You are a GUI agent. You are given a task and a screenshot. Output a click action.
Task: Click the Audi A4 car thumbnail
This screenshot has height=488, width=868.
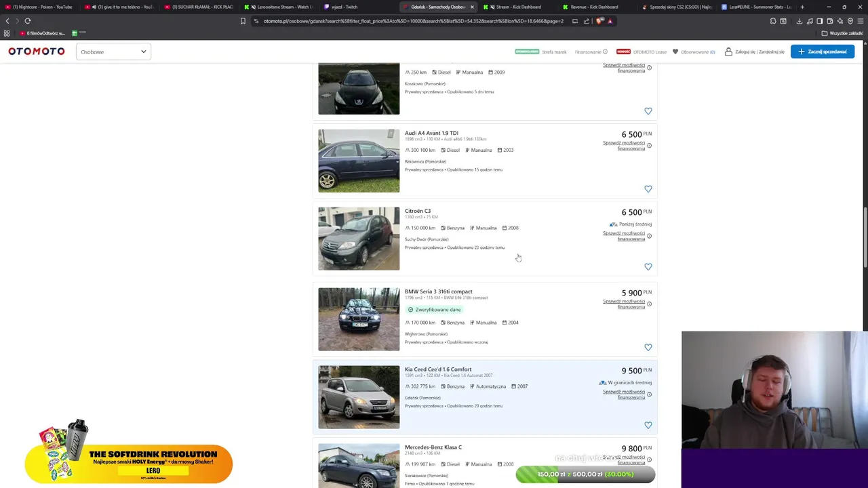(x=359, y=161)
